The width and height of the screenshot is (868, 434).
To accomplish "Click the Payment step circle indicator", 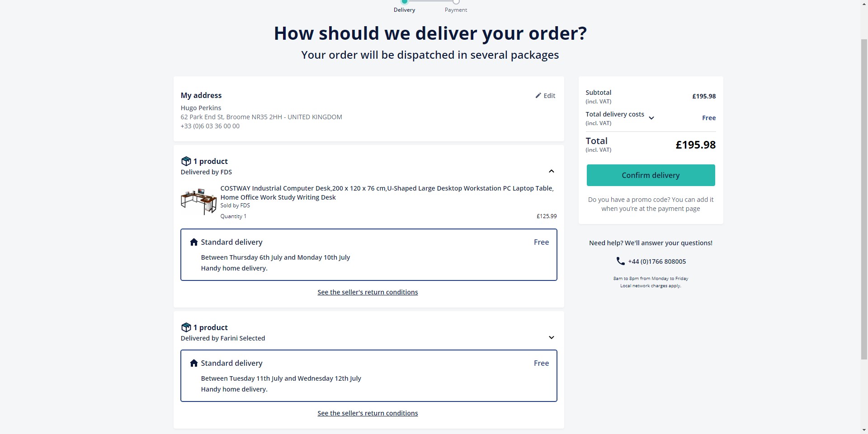I will click(x=456, y=1).
